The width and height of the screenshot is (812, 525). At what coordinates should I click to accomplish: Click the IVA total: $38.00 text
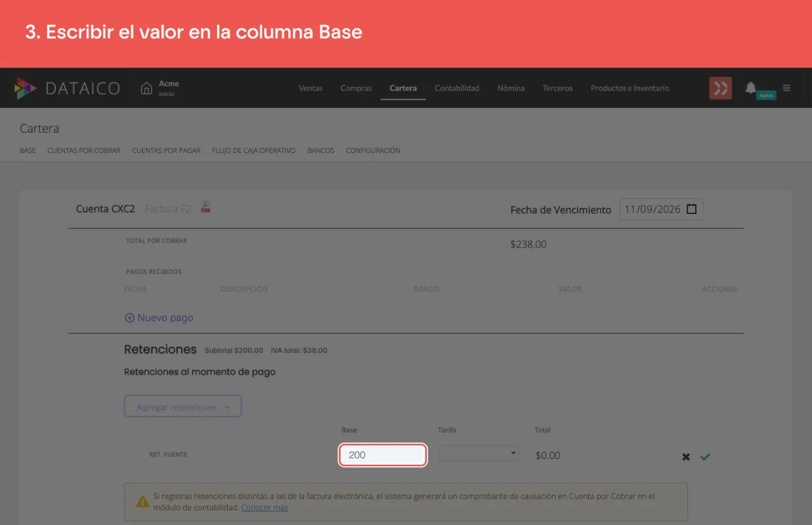(x=299, y=350)
